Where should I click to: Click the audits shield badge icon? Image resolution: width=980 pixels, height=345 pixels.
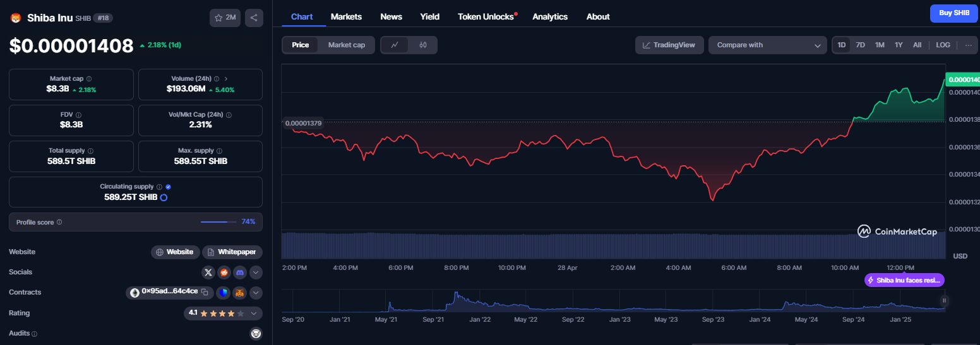coord(256,334)
